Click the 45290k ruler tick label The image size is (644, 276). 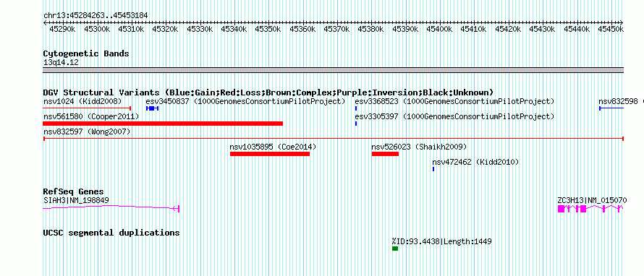tap(62, 29)
